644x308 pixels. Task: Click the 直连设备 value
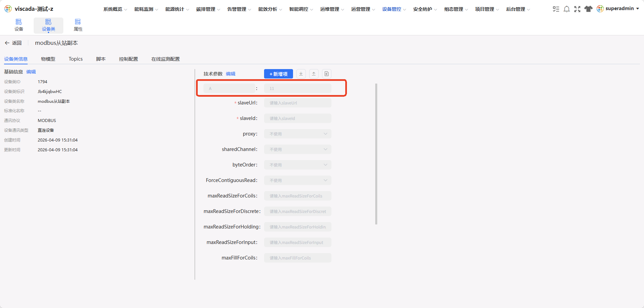[46, 130]
